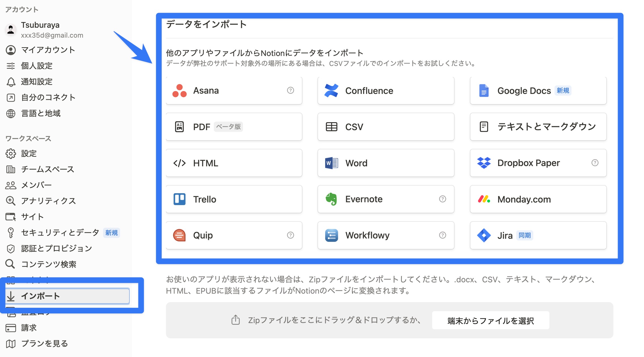Click the Quip logo icon
Image resolution: width=644 pixels, height=357 pixels.
coord(179,235)
